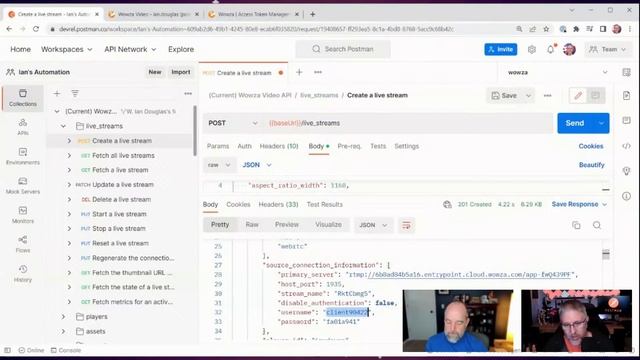Open the Save button dropdown arrow
Screen dimensions: 640x360
point(528,96)
